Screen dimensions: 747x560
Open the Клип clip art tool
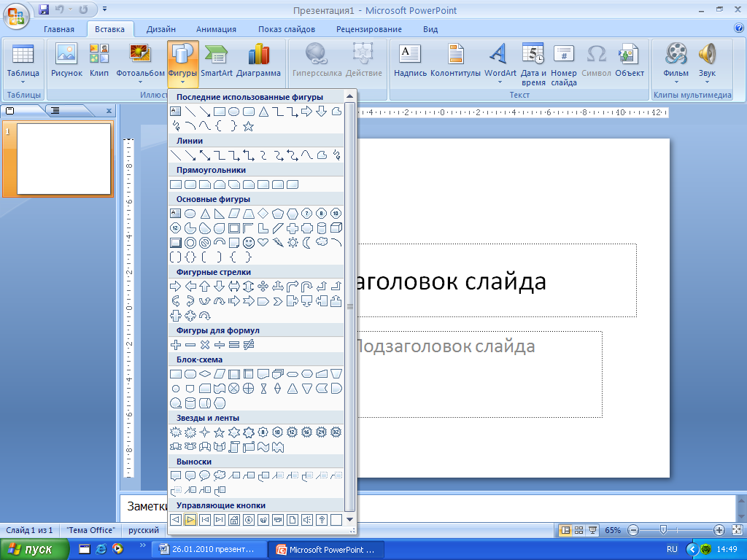(x=99, y=60)
